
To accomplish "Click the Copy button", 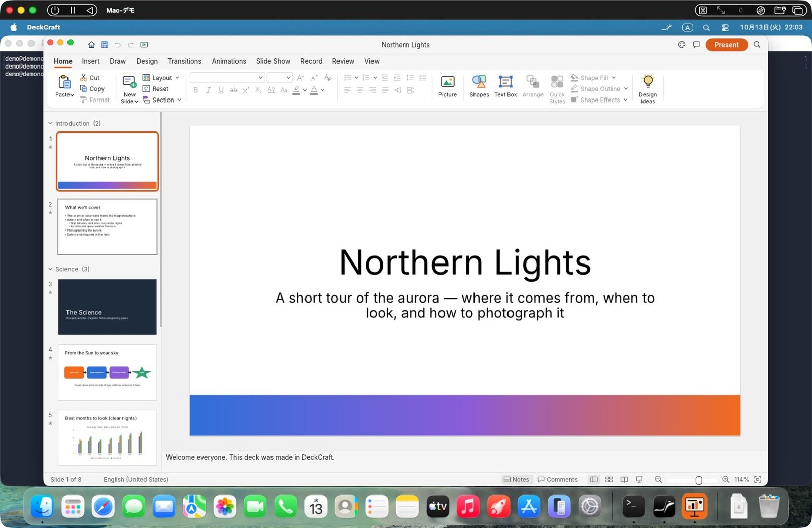I will (92, 89).
